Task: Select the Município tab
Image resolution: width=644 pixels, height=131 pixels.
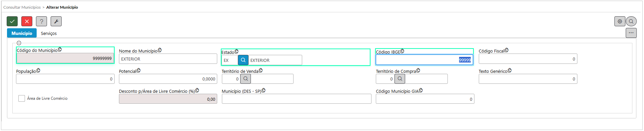Action: (x=22, y=33)
